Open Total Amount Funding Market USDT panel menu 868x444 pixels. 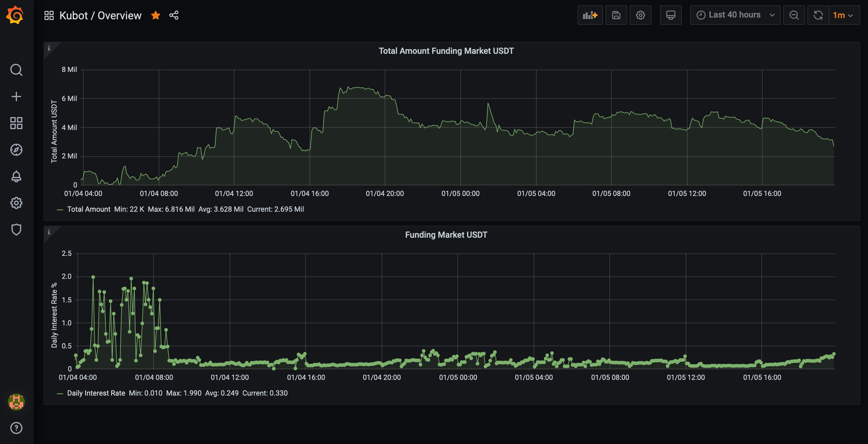(446, 51)
